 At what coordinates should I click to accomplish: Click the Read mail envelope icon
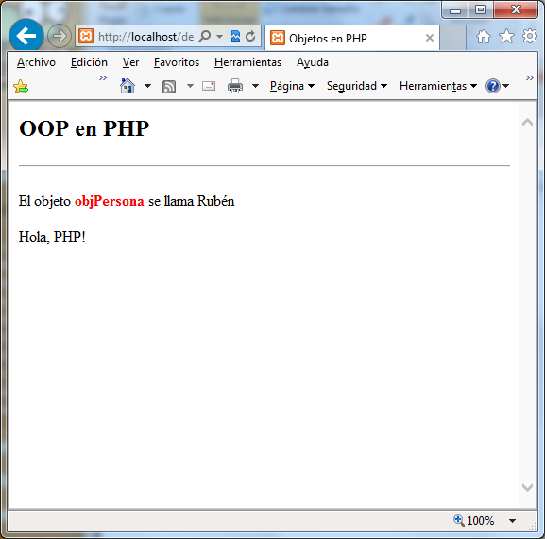[208, 86]
